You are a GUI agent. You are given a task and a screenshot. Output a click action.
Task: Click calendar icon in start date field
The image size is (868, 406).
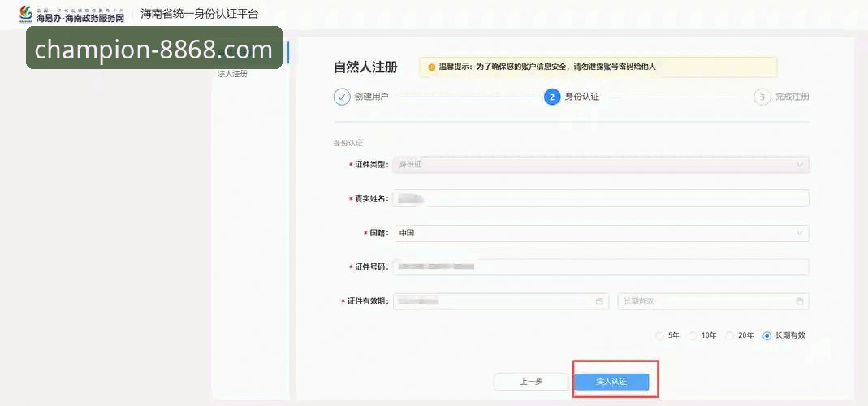(599, 301)
